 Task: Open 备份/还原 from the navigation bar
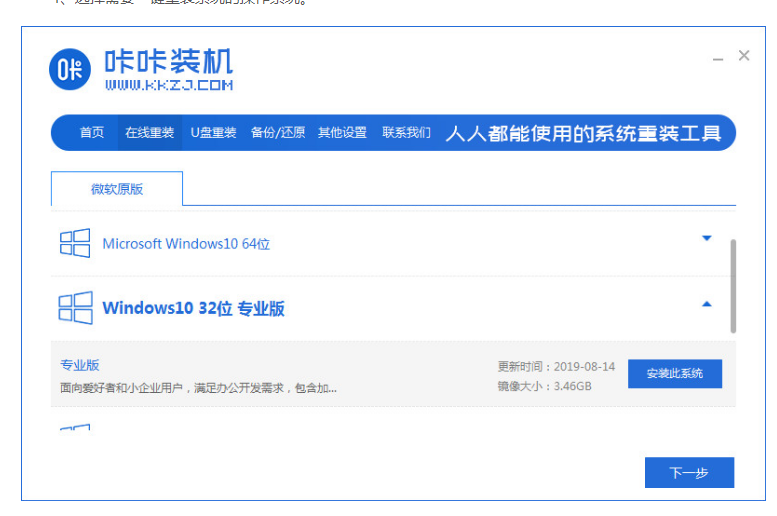(277, 133)
